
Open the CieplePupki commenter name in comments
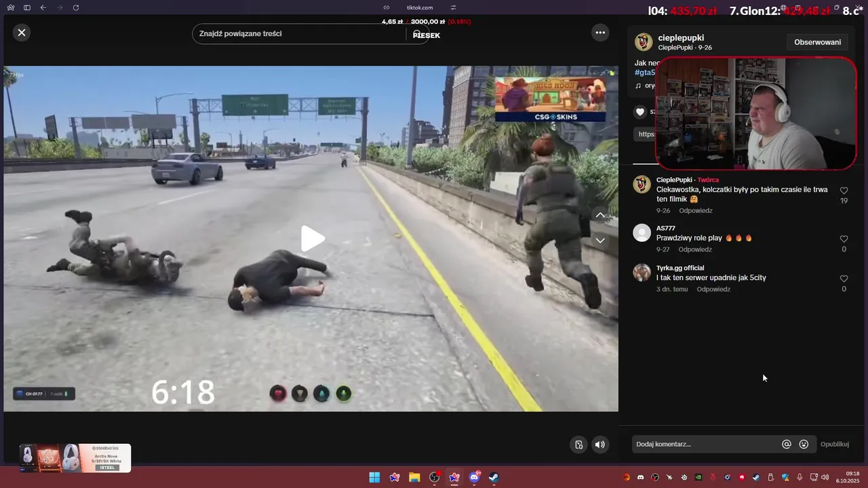[x=674, y=180]
